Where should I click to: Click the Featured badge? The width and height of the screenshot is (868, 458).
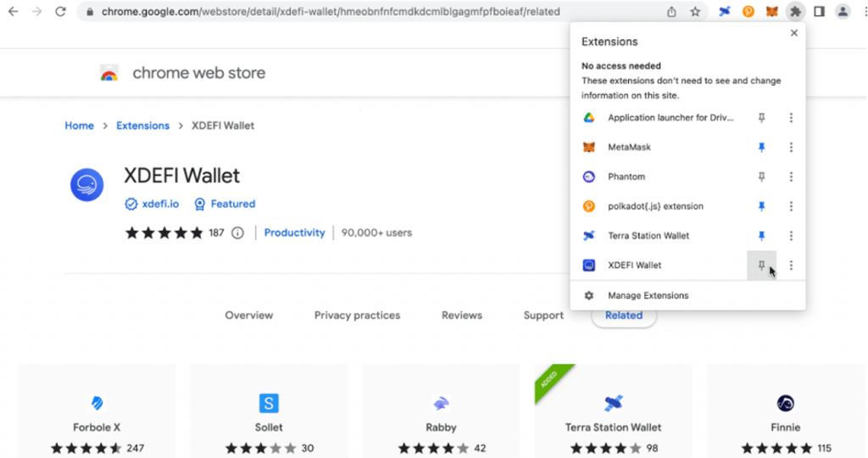[225, 204]
